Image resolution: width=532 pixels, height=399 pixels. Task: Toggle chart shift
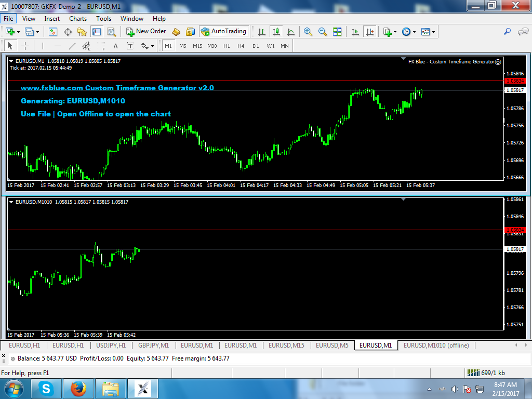point(369,32)
